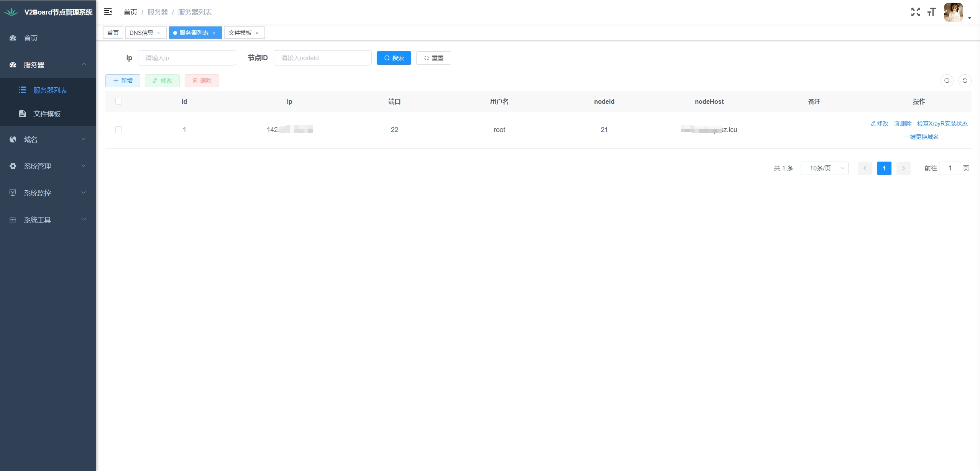Switch to the DNS信息 tab
This screenshot has height=471, width=980.
pos(141,33)
